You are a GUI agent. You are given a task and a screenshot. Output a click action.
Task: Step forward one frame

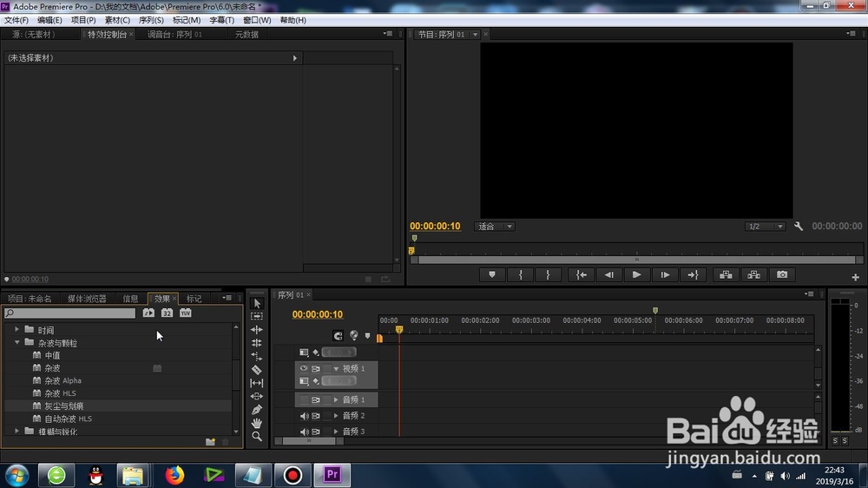(665, 274)
